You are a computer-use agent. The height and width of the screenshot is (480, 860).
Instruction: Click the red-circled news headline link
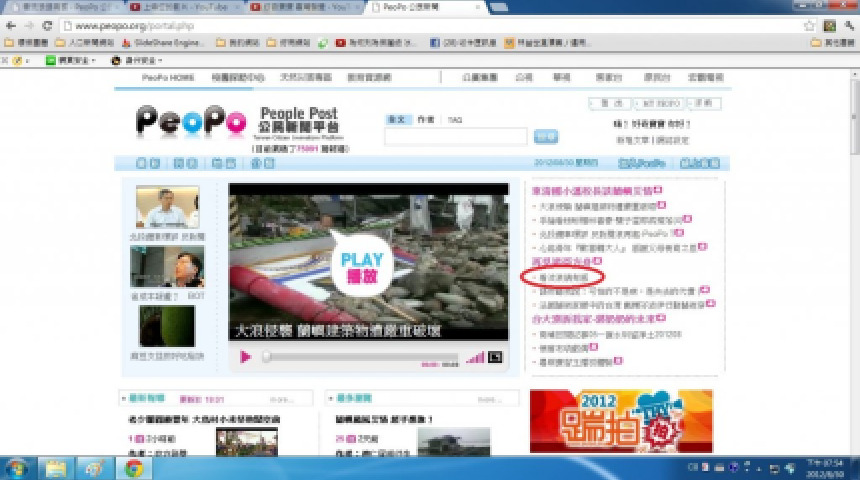click(562, 275)
